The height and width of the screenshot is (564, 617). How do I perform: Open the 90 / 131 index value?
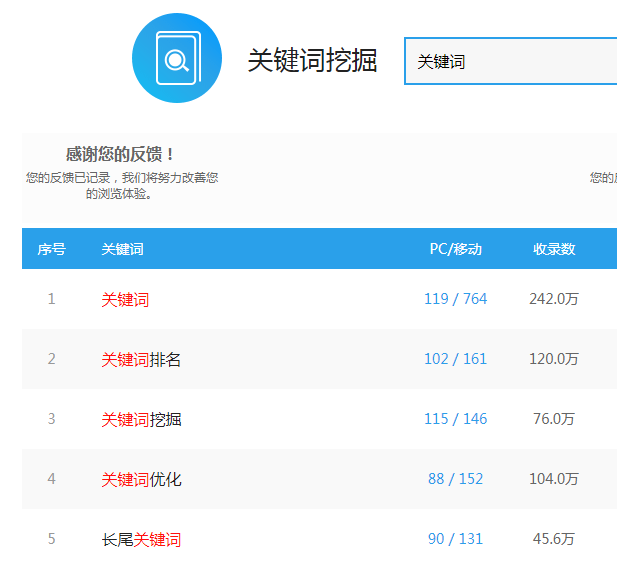[455, 539]
